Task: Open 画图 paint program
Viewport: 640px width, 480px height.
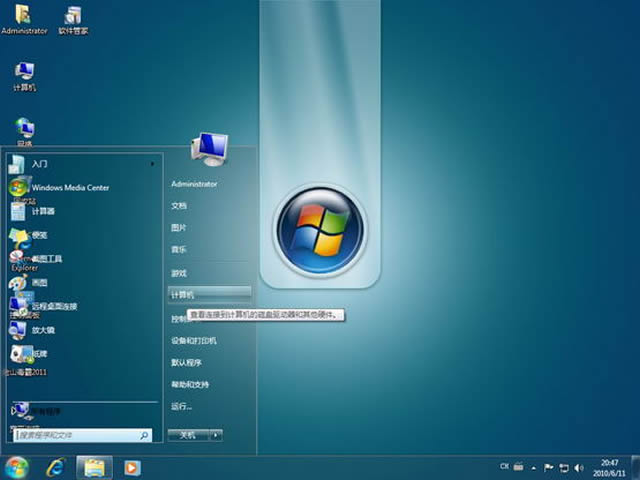Action: (x=84, y=282)
